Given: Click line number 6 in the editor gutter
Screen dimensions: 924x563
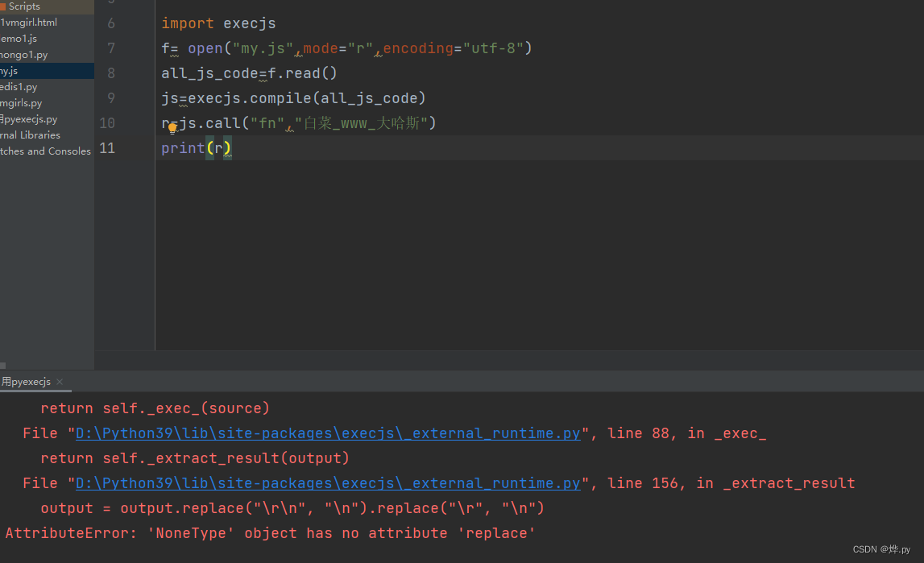Looking at the screenshot, I should (x=110, y=23).
